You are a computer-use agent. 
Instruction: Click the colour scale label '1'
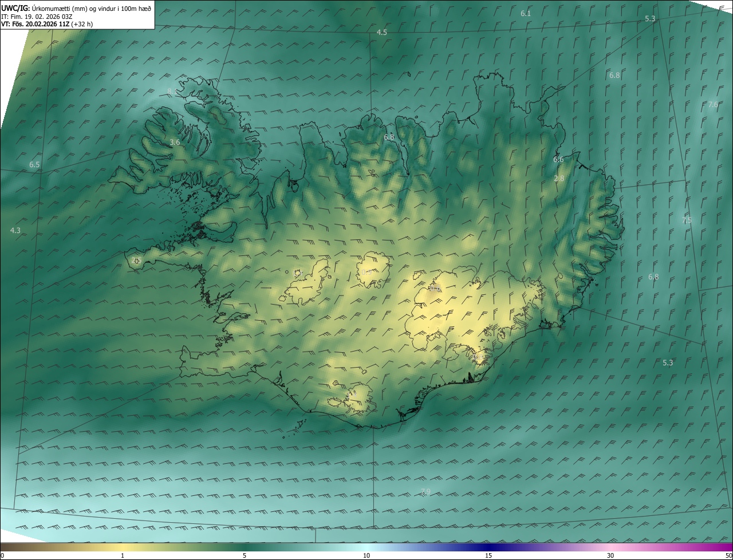(123, 556)
